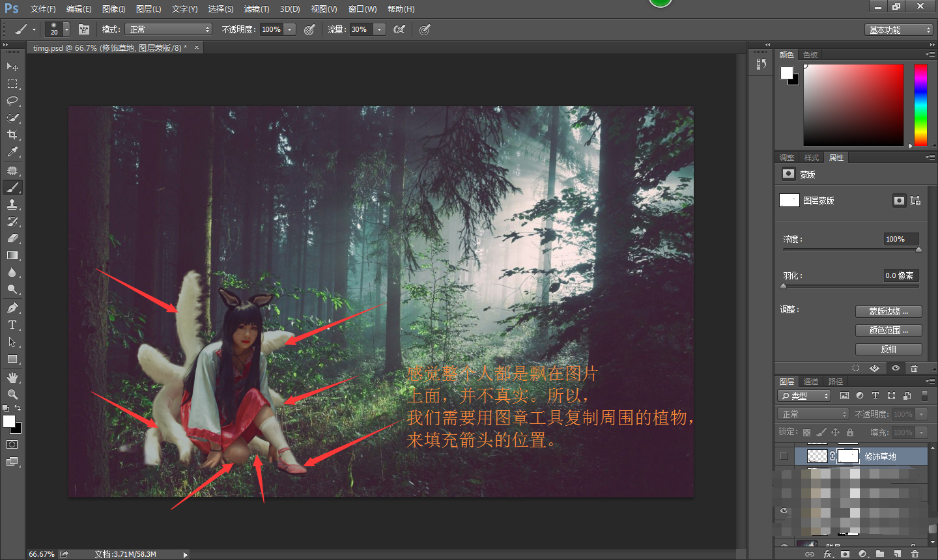The height and width of the screenshot is (560, 938).
Task: Switch to the 路径 tab
Action: click(x=836, y=382)
